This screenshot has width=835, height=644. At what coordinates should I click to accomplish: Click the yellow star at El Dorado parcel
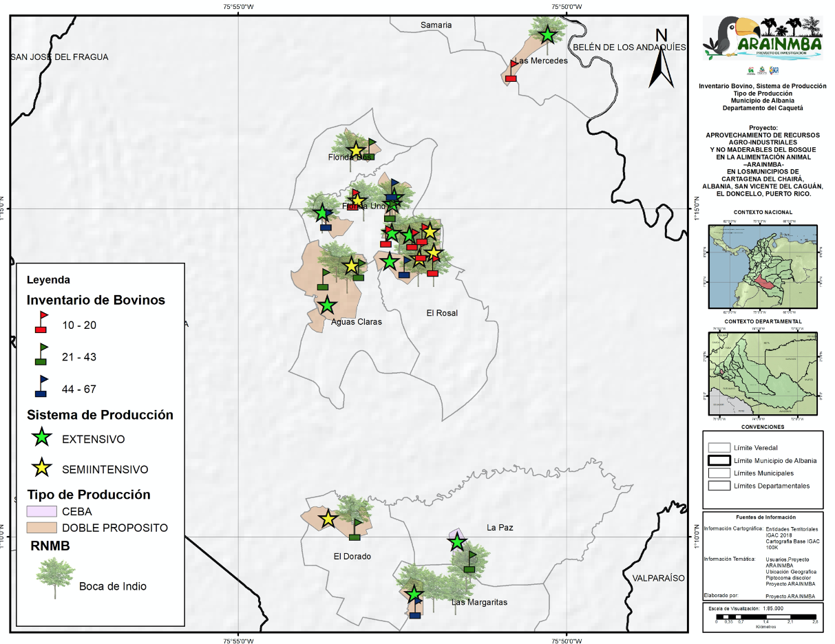(328, 519)
